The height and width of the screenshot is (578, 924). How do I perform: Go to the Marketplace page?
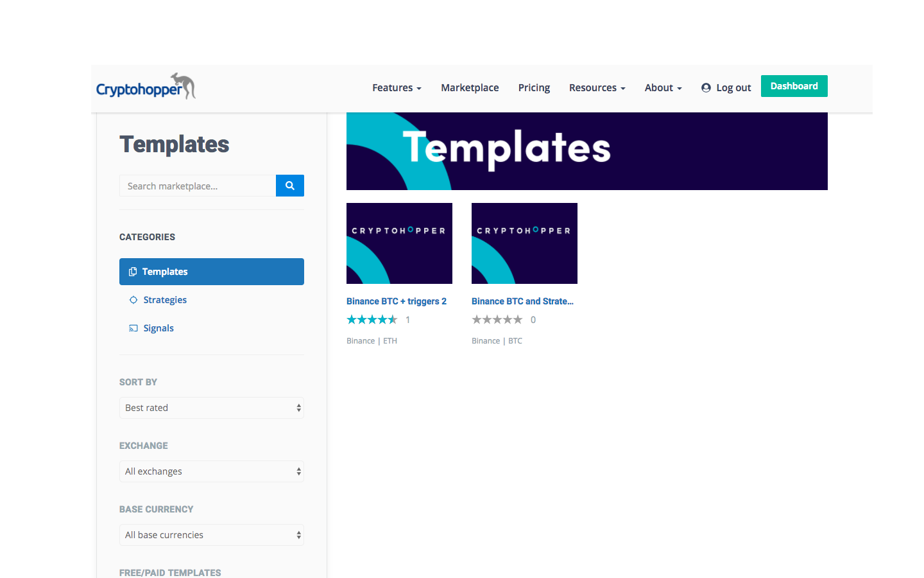click(x=470, y=87)
